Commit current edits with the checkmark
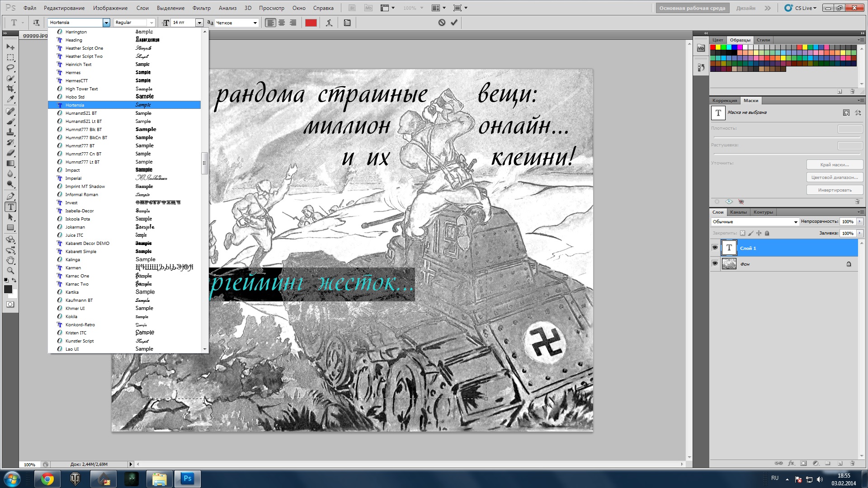Screen dimensions: 868x488 (x=454, y=23)
